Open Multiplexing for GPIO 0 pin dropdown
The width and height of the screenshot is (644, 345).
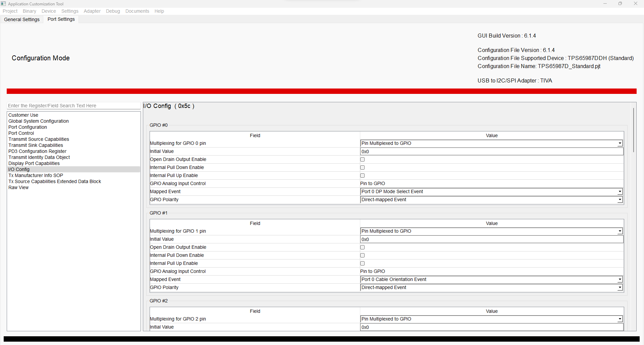[x=492, y=143]
